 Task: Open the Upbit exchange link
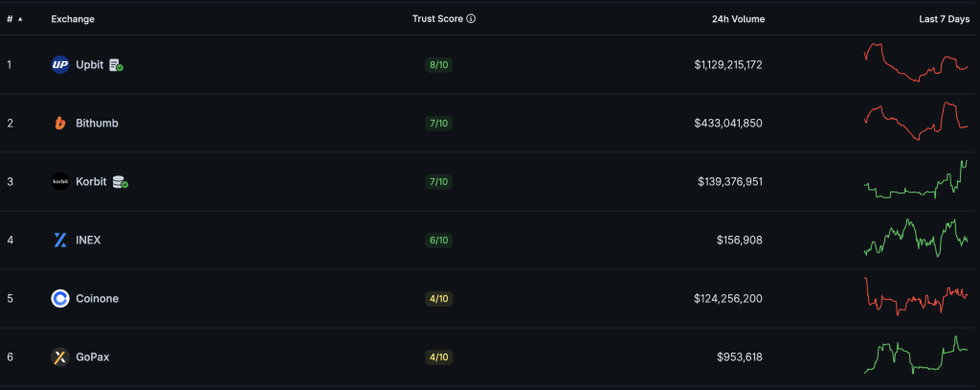[89, 65]
